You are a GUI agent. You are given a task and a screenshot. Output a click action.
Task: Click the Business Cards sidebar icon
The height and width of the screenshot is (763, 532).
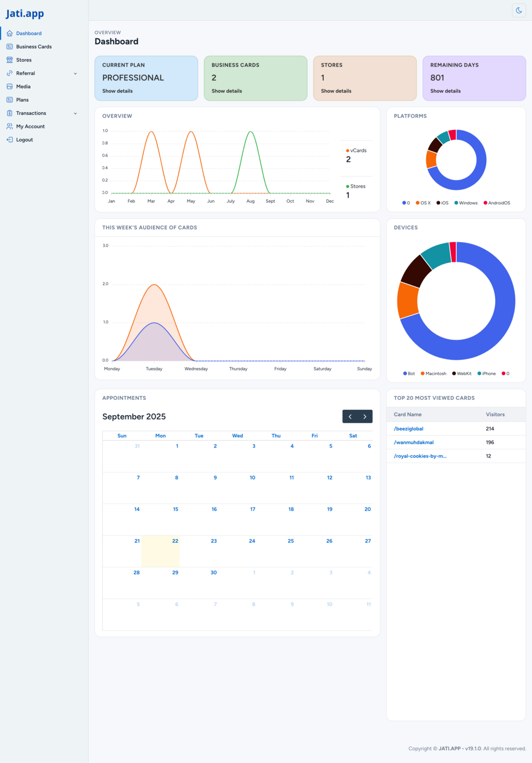(9, 47)
